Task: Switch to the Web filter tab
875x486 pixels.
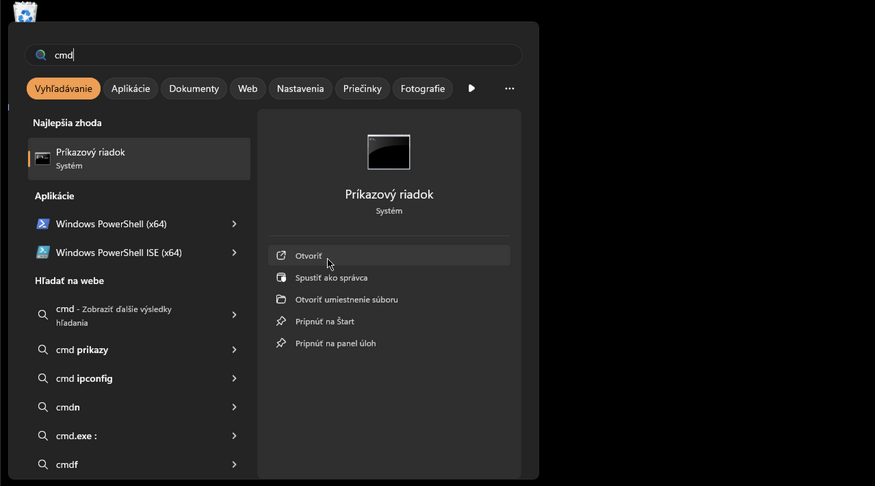Action: (x=248, y=89)
